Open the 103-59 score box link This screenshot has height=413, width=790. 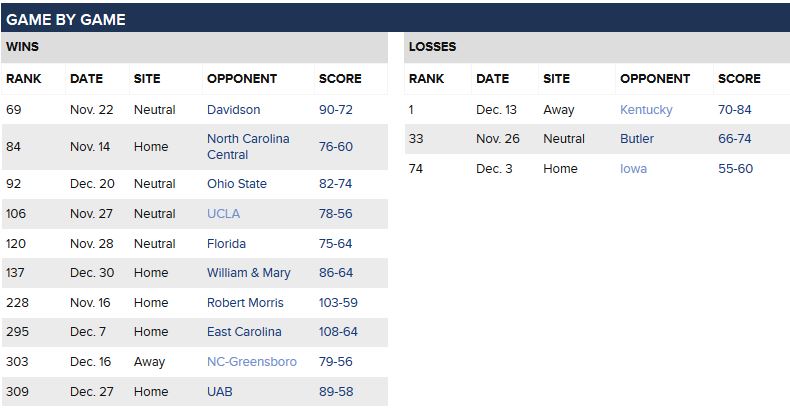[x=338, y=303]
